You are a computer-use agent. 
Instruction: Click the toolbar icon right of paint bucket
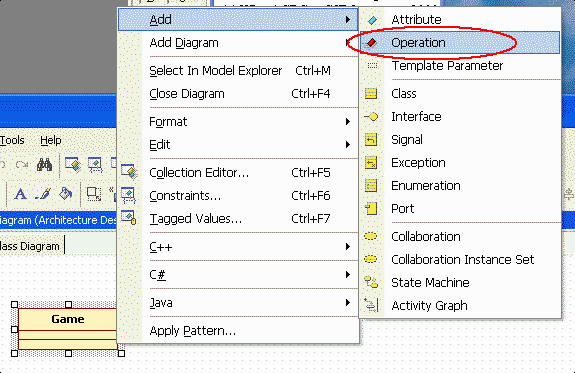click(x=94, y=194)
